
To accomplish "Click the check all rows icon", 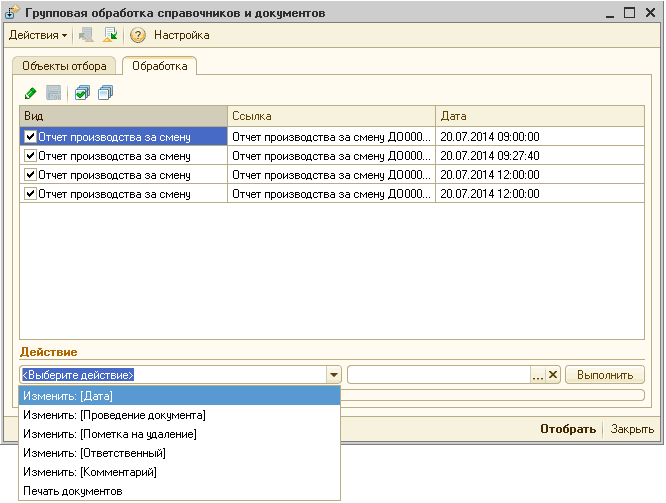I will 84,93.
